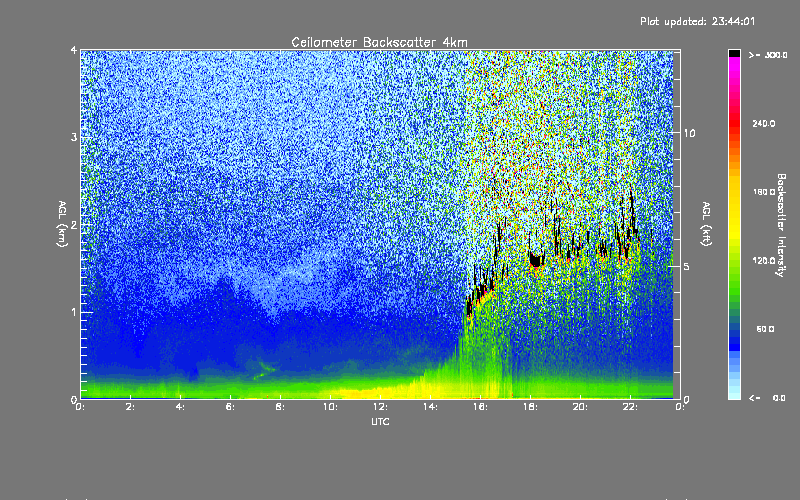Image resolution: width=800 pixels, height=500 pixels.
Task: Select the 14: hour tick label
Action: (x=430, y=407)
